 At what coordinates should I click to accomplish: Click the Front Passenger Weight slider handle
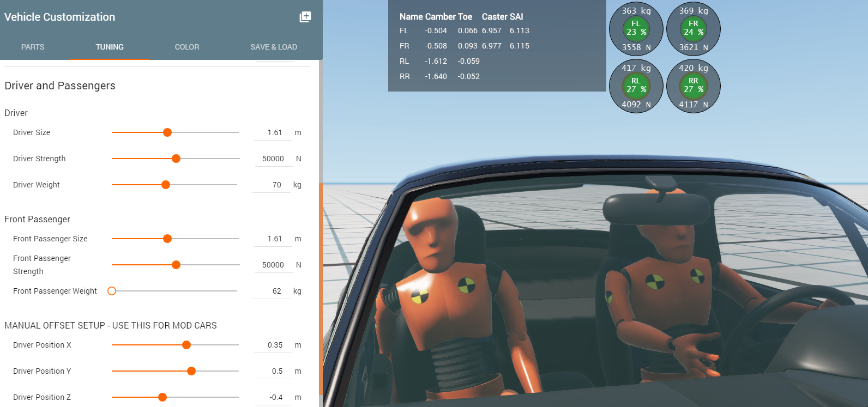click(112, 291)
